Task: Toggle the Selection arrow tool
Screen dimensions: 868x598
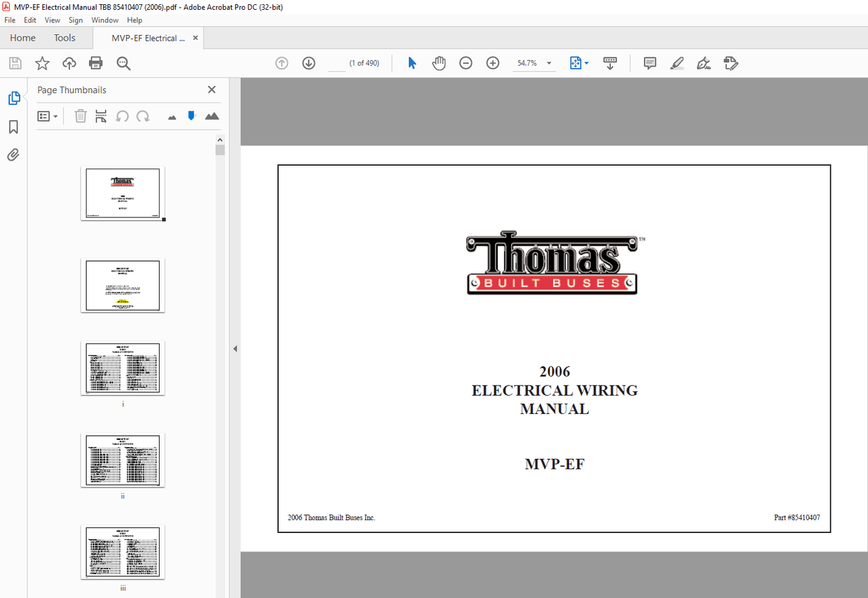Action: 412,64
